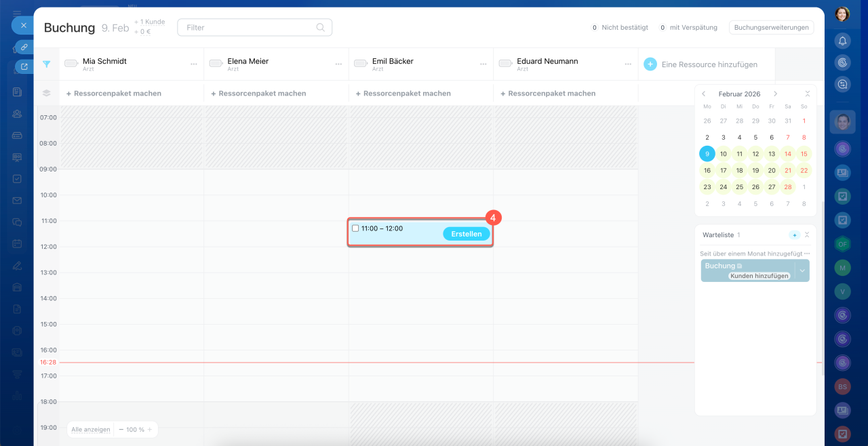The image size is (868, 446).
Task: Open Mia Schmidt options menu
Action: click(193, 64)
